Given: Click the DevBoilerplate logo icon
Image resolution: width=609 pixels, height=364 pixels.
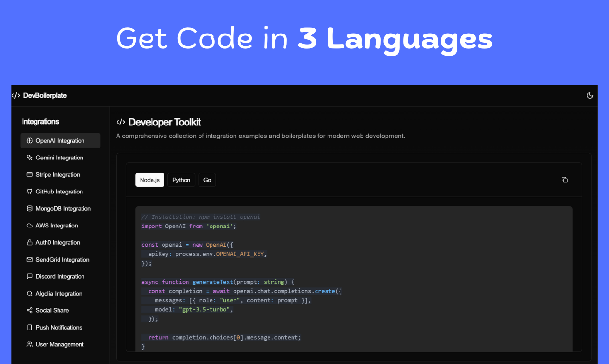Looking at the screenshot, I should click(16, 95).
